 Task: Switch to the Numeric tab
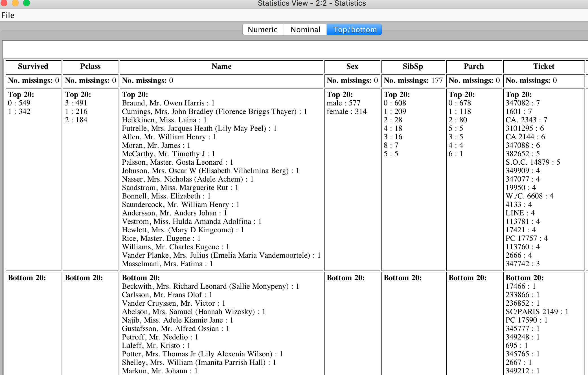click(x=263, y=30)
